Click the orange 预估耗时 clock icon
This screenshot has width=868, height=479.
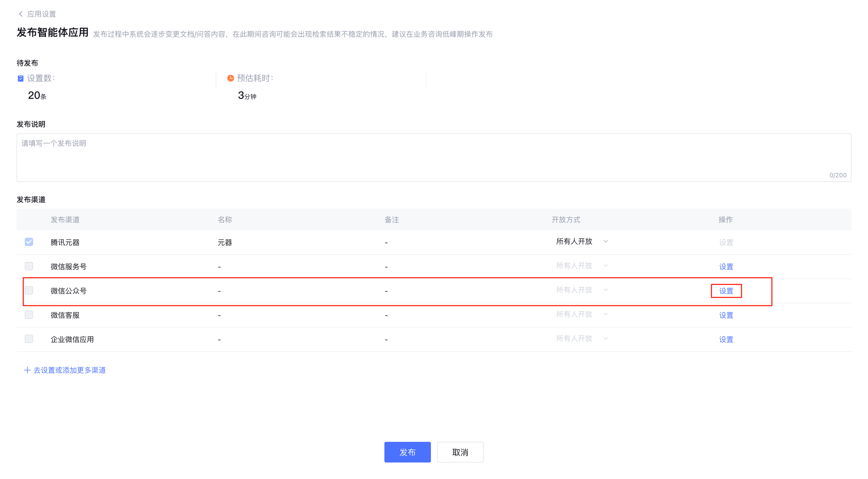pos(230,78)
